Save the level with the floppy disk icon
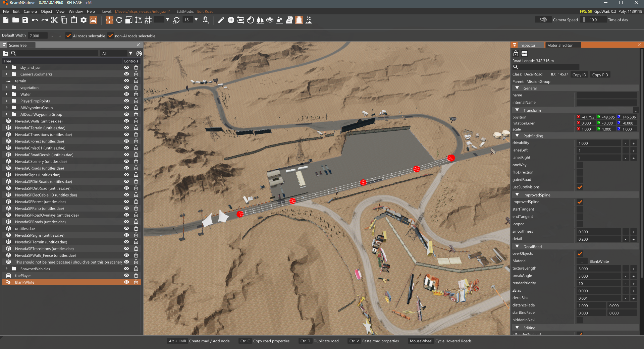644x349 pixels. (25, 20)
